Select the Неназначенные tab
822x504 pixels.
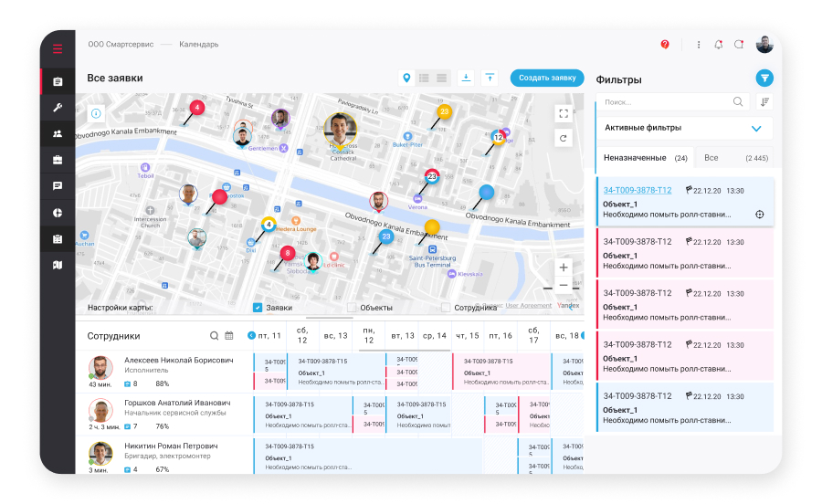(x=645, y=158)
